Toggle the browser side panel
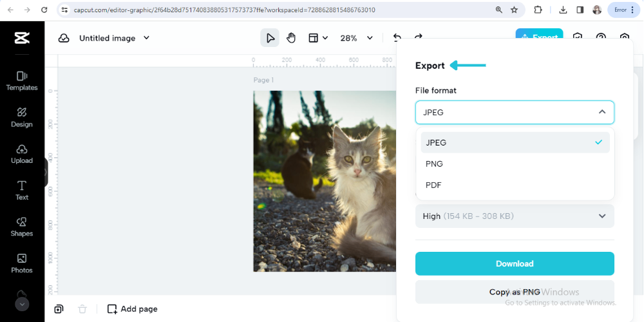This screenshot has height=322, width=644. tap(580, 10)
